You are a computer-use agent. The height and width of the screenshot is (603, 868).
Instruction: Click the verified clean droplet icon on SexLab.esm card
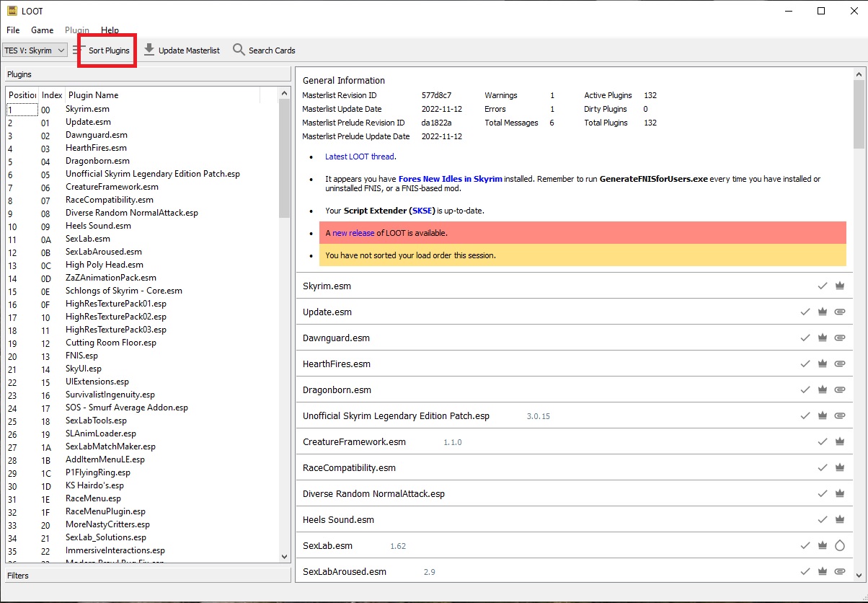pyautogui.click(x=839, y=546)
